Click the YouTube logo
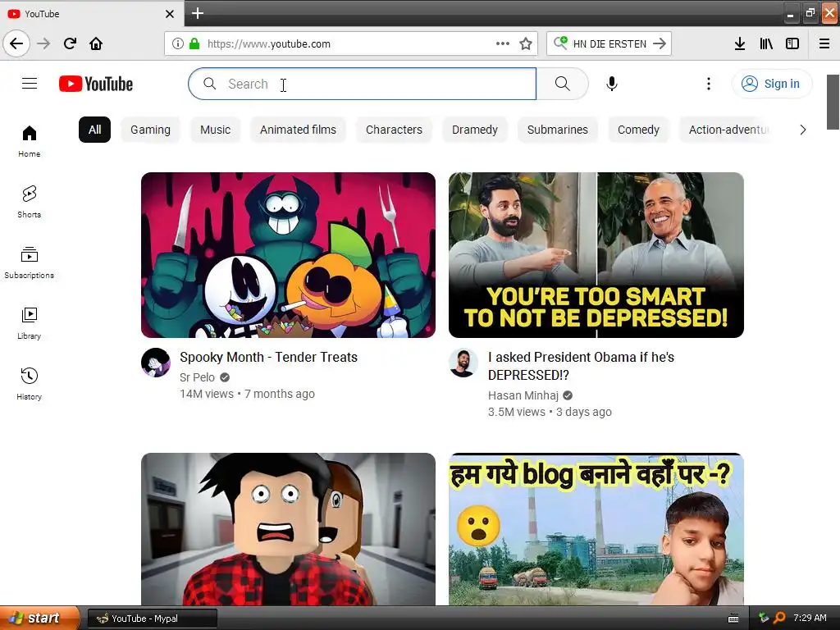The image size is (840, 630). [x=96, y=84]
